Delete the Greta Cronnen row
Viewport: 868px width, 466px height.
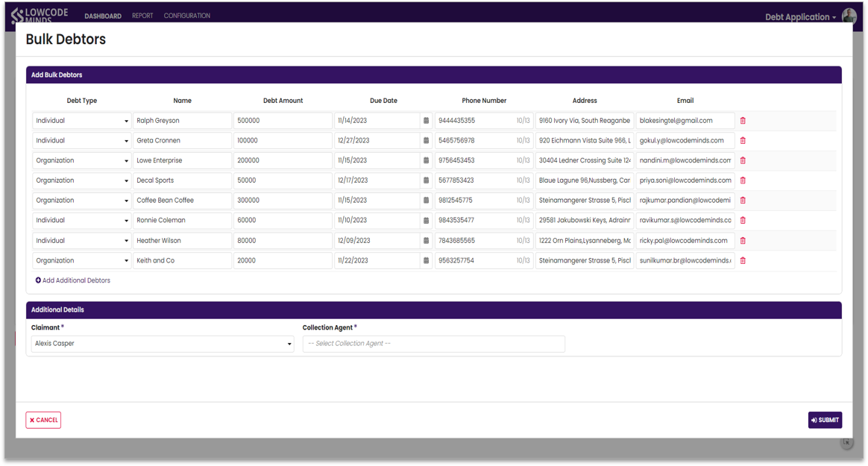743,141
